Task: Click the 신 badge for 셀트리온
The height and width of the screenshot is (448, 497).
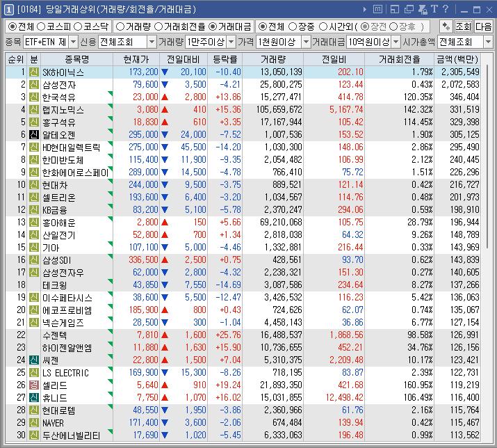Action: [34, 197]
